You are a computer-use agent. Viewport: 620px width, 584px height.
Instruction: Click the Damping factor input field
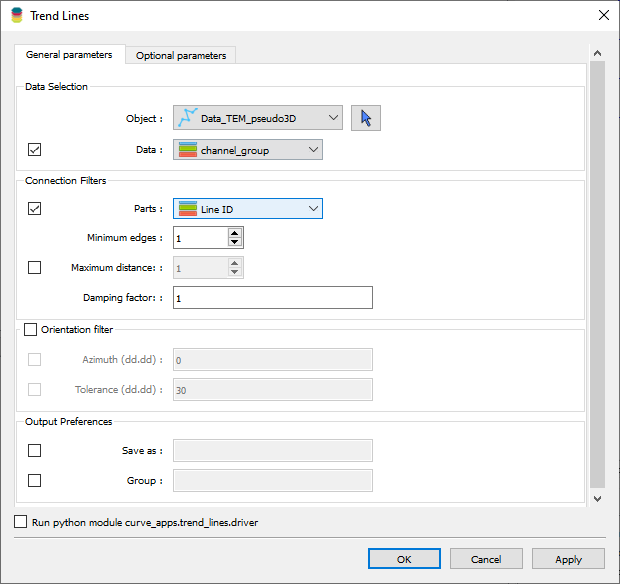pyautogui.click(x=272, y=298)
